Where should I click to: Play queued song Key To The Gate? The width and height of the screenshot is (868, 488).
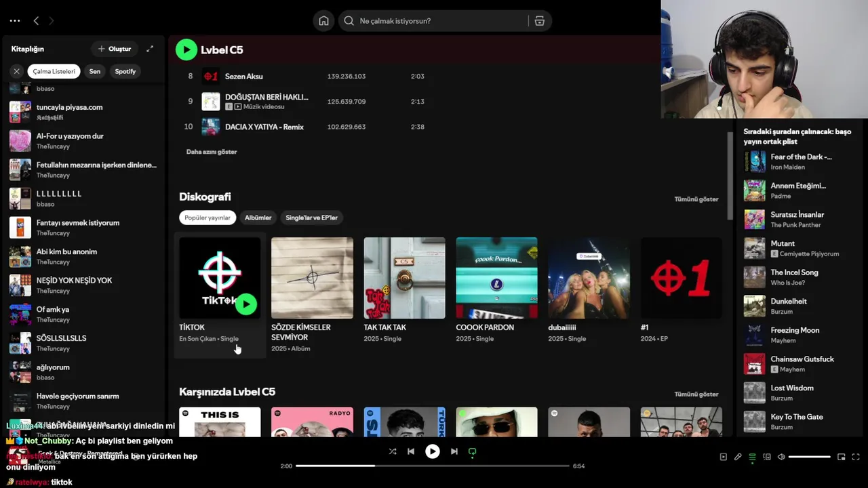click(800, 422)
